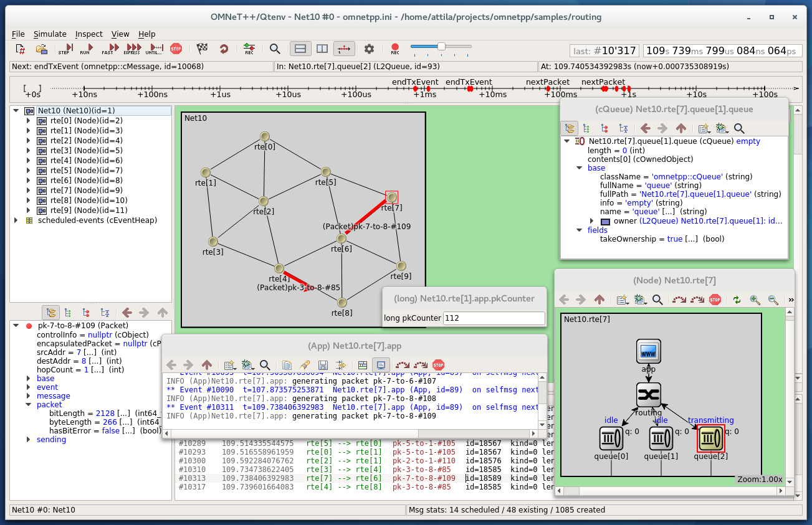Start EXPRESS run mode from toolbar
This screenshot has width=812, height=525.
[133, 49]
